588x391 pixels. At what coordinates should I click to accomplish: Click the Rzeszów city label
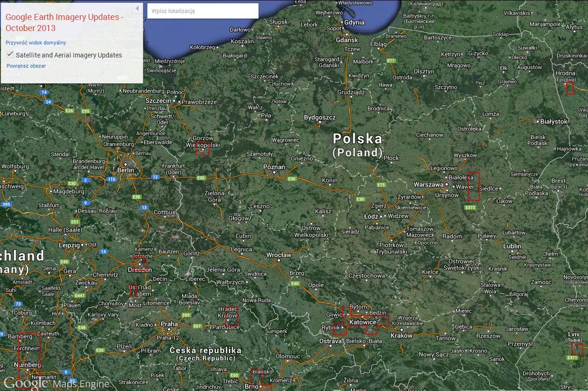(488, 336)
